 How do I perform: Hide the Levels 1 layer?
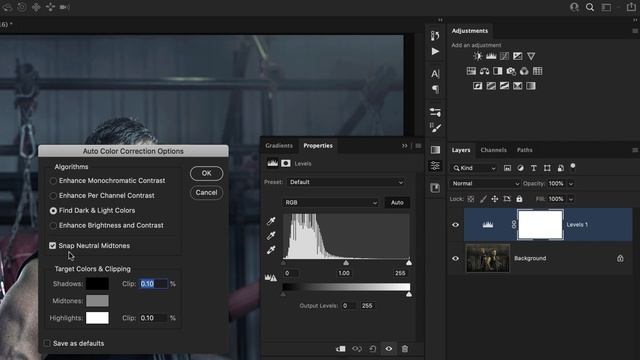pos(456,225)
